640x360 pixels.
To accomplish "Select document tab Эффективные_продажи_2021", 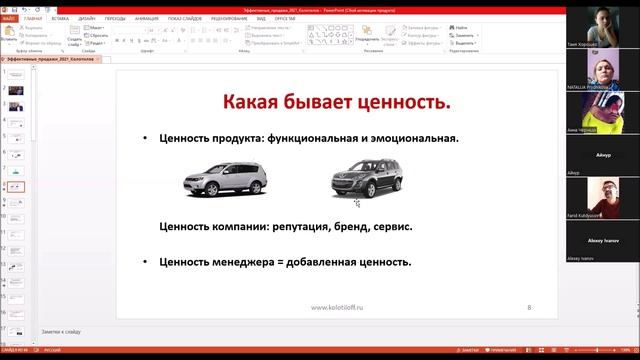I will [50, 60].
